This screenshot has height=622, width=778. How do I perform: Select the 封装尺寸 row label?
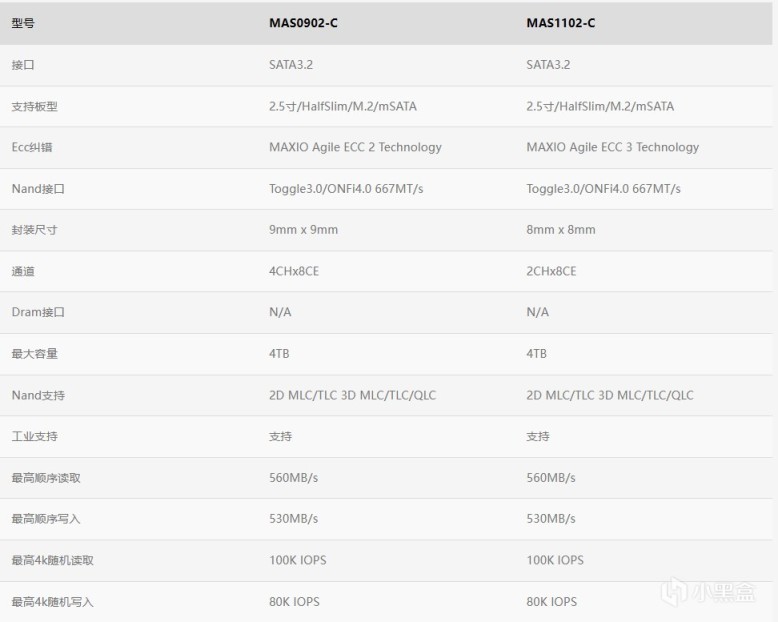(x=34, y=229)
